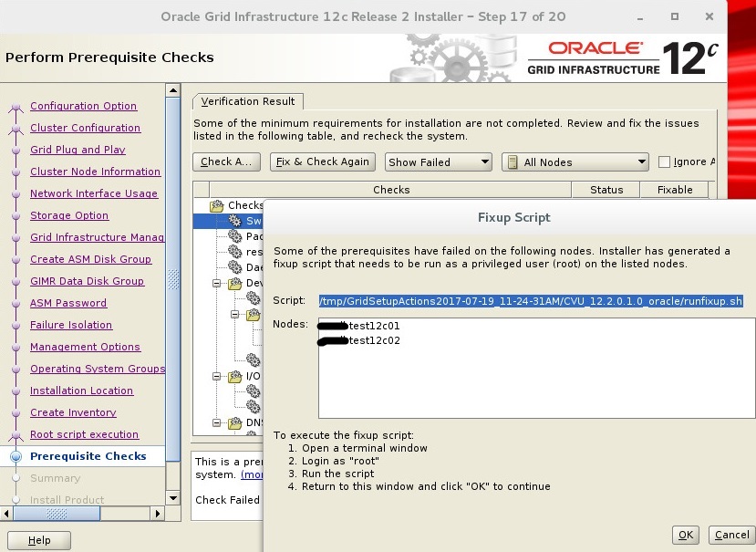Open the Management Options step

coord(85,347)
